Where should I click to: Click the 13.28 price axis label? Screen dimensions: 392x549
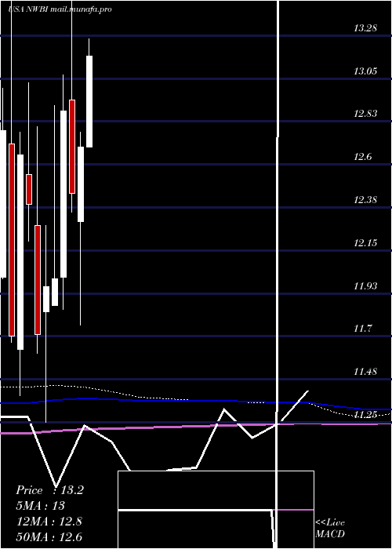(x=365, y=28)
